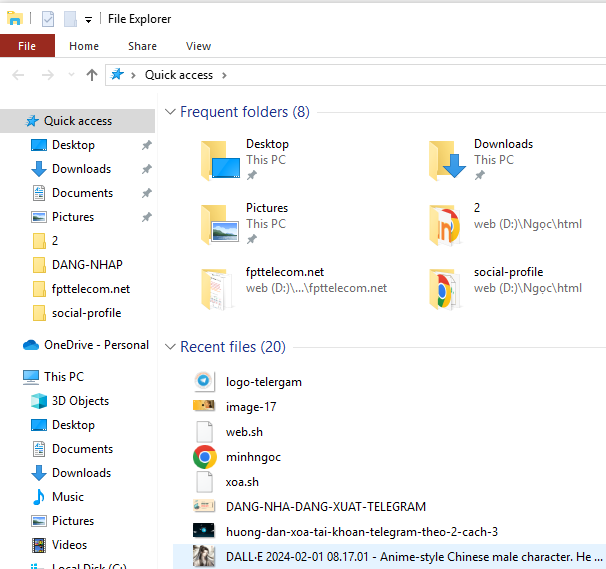Click the Back navigation arrow

18,75
